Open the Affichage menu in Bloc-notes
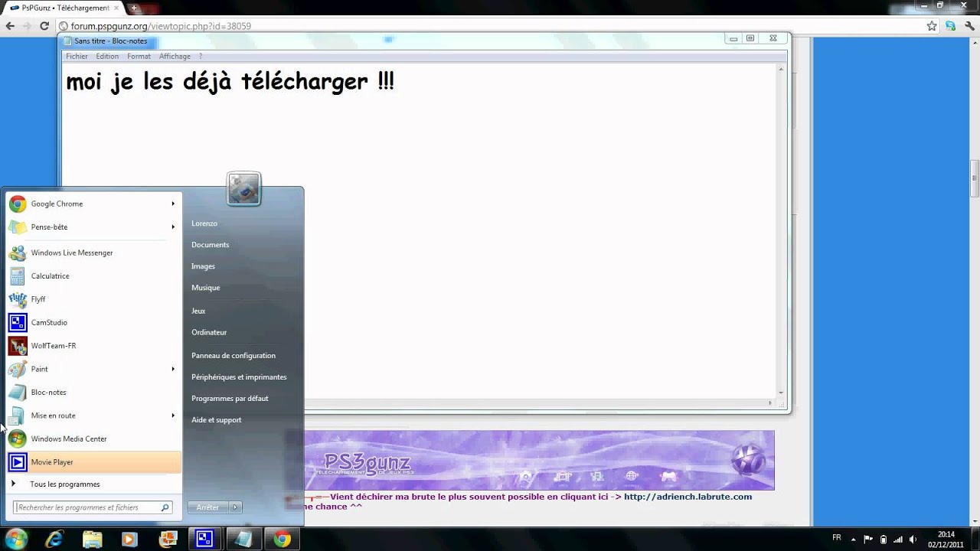Screen dimensions: 980x551 tap(175, 56)
